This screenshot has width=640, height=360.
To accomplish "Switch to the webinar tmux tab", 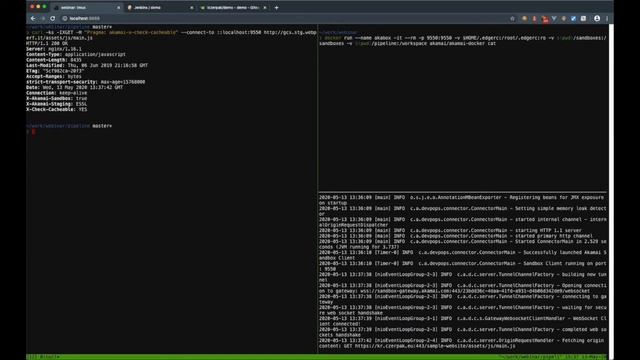I will pos(87,7).
